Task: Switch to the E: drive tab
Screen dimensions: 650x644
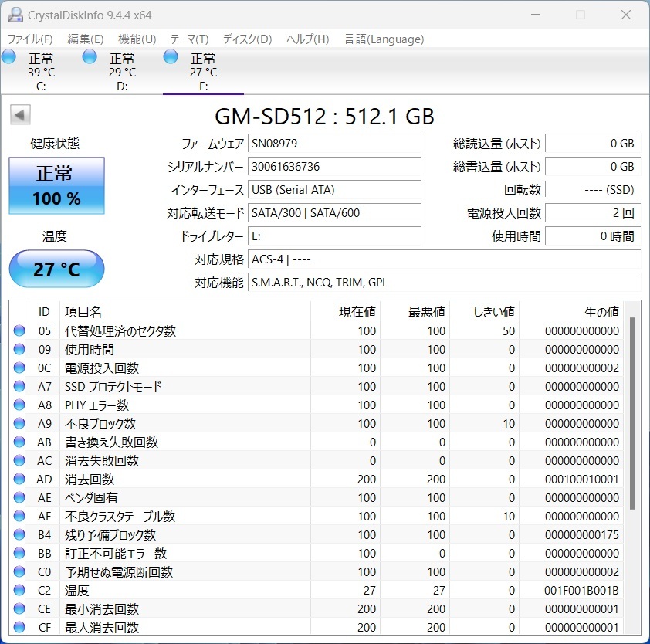Action: click(x=203, y=72)
